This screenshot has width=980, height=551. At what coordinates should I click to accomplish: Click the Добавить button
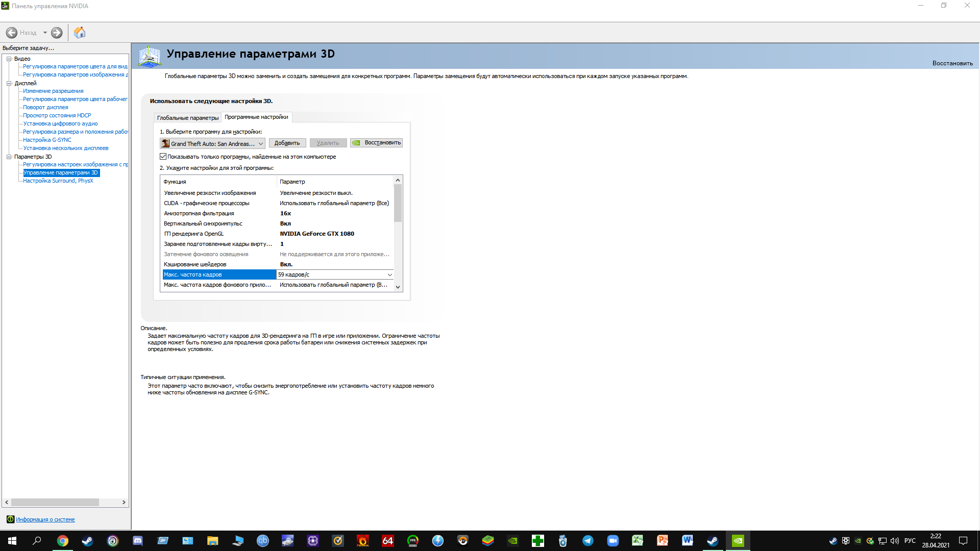point(287,143)
